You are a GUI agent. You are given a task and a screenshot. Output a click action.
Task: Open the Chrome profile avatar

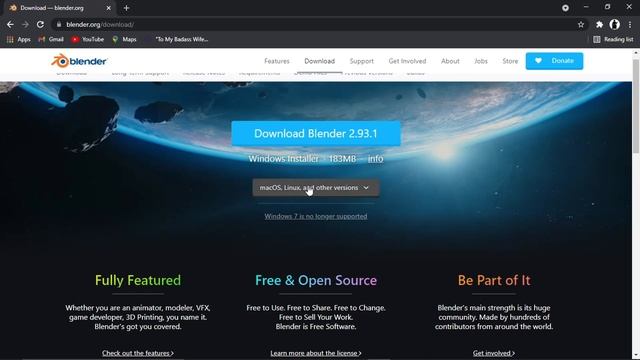coord(614,24)
